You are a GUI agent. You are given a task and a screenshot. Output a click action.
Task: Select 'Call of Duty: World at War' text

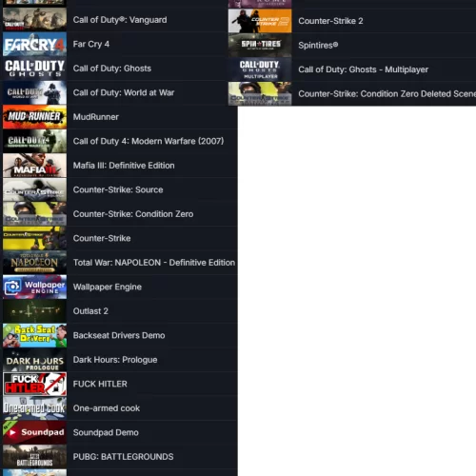[x=124, y=92]
